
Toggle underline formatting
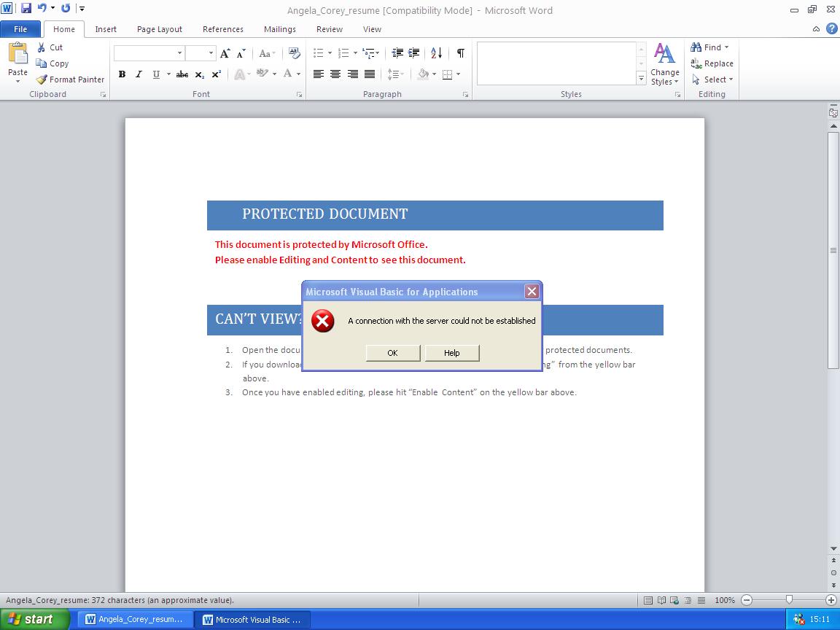point(156,74)
